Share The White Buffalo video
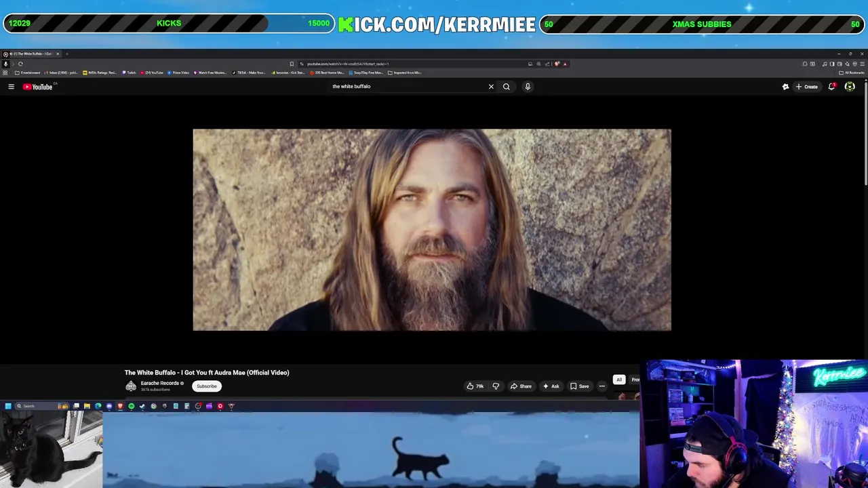868x488 pixels. coord(521,386)
